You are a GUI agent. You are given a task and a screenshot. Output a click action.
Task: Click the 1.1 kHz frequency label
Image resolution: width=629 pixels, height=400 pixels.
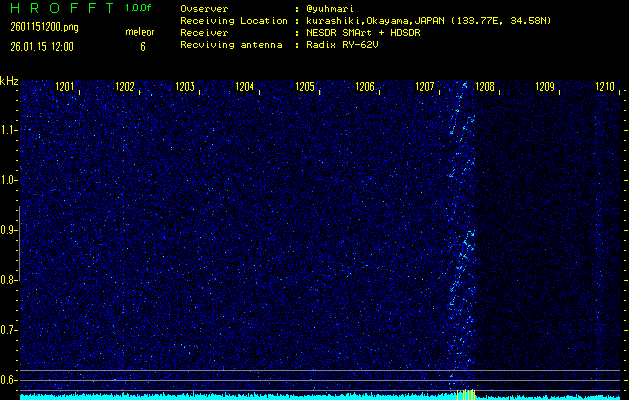tap(9, 130)
